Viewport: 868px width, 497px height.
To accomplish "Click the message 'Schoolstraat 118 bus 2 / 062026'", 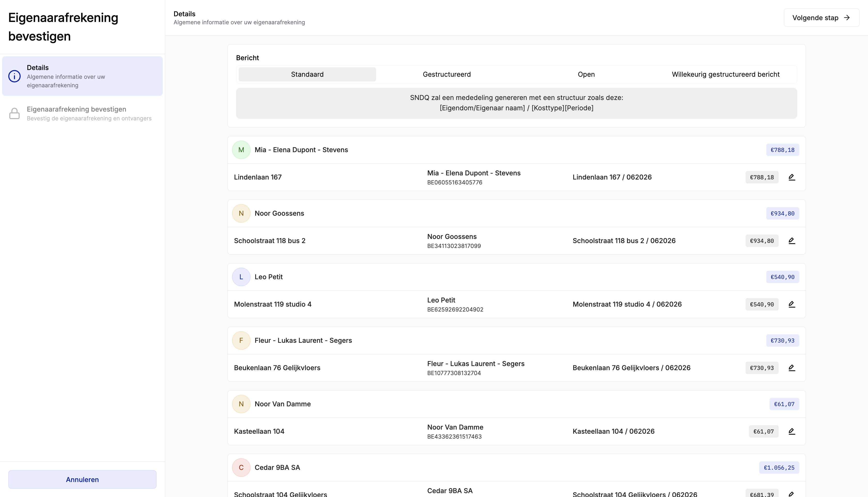I will [x=624, y=241].
